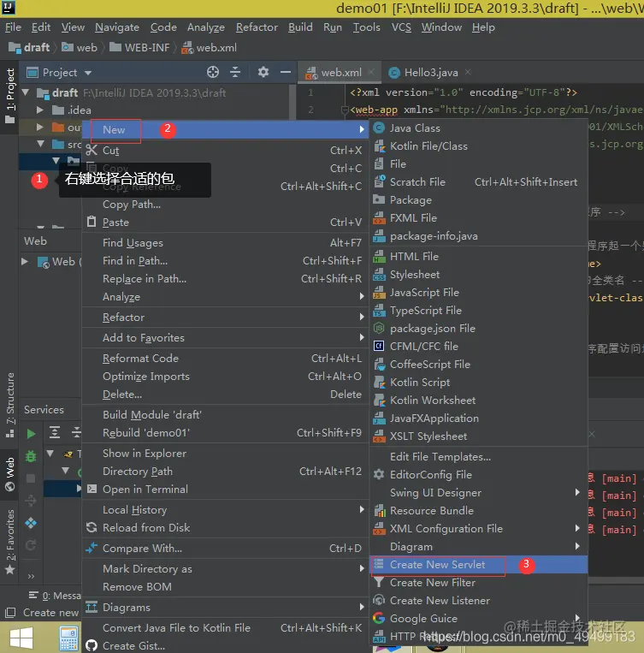The image size is (644, 653).
Task: Toggle the 2: Favorites tool window button
Action: (9, 541)
